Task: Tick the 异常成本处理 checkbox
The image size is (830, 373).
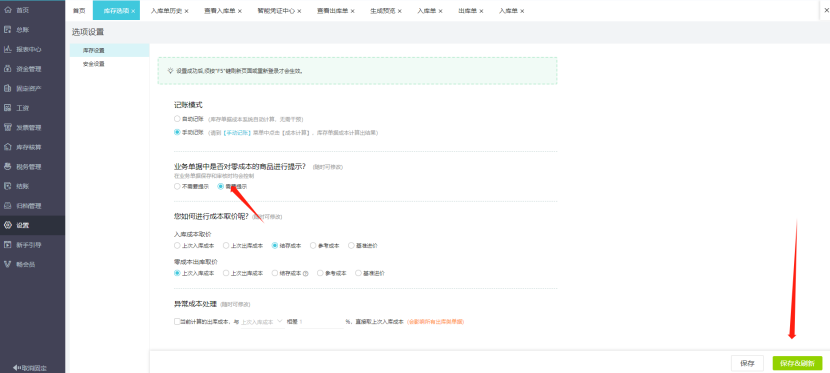Action: point(177,321)
